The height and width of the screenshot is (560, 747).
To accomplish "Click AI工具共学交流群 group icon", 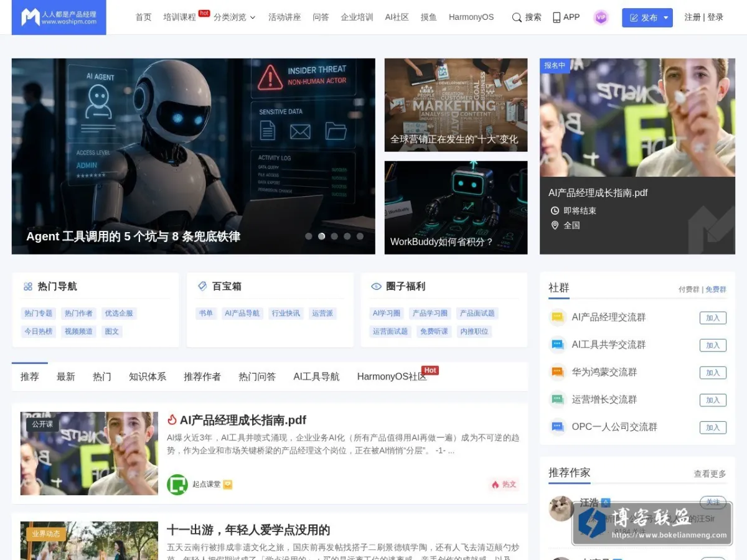I will [557, 345].
